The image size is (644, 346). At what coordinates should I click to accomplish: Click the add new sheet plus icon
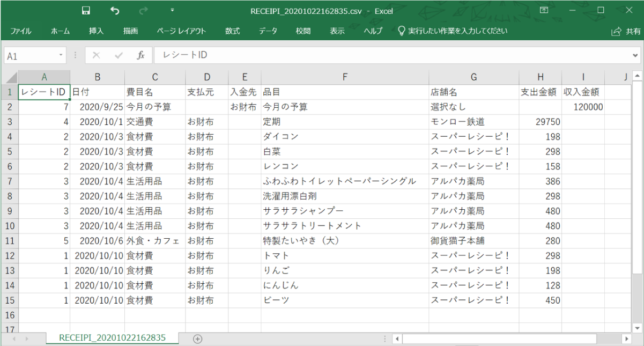pyautogui.click(x=198, y=338)
